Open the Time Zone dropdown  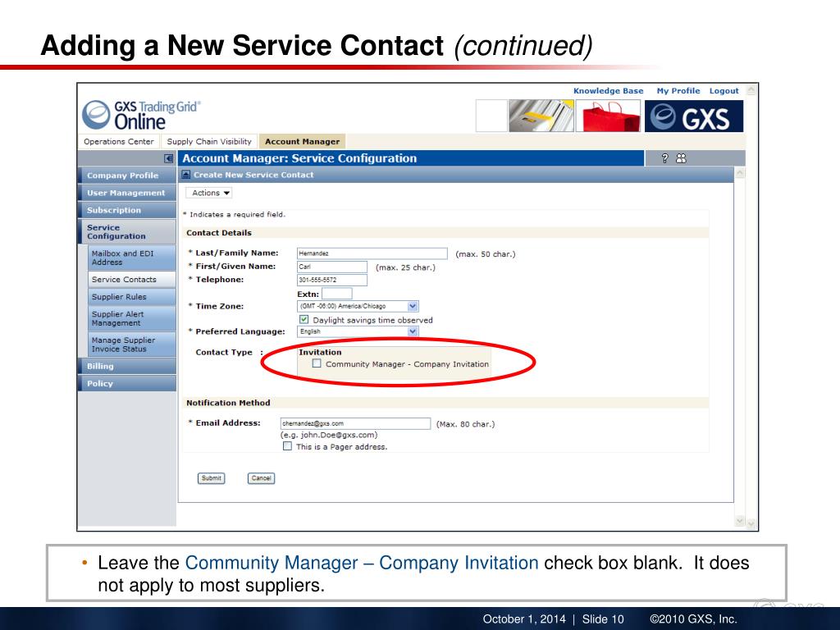tap(413, 306)
